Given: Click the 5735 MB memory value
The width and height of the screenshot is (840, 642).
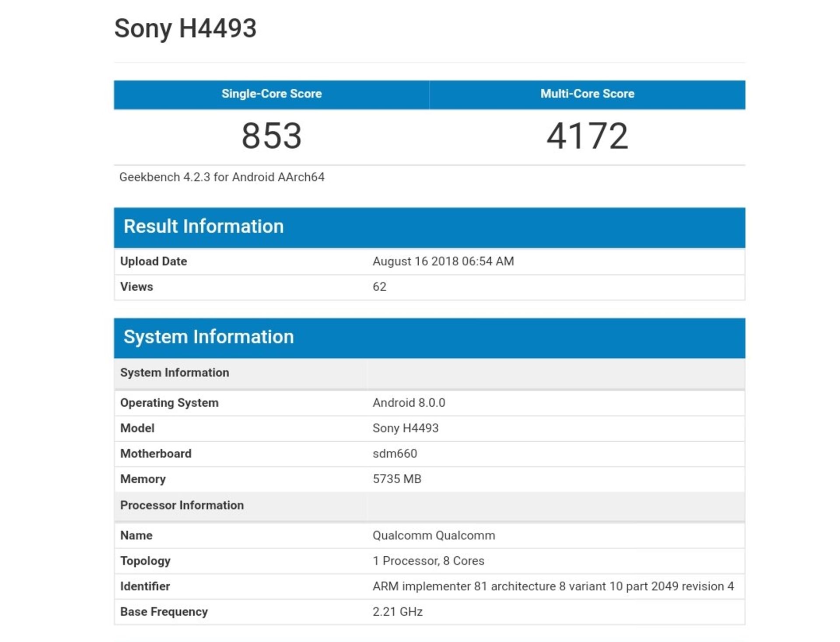Looking at the screenshot, I should click(397, 479).
